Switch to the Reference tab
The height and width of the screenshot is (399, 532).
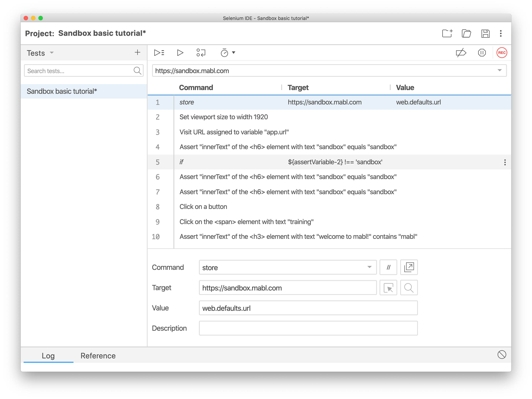pos(98,355)
